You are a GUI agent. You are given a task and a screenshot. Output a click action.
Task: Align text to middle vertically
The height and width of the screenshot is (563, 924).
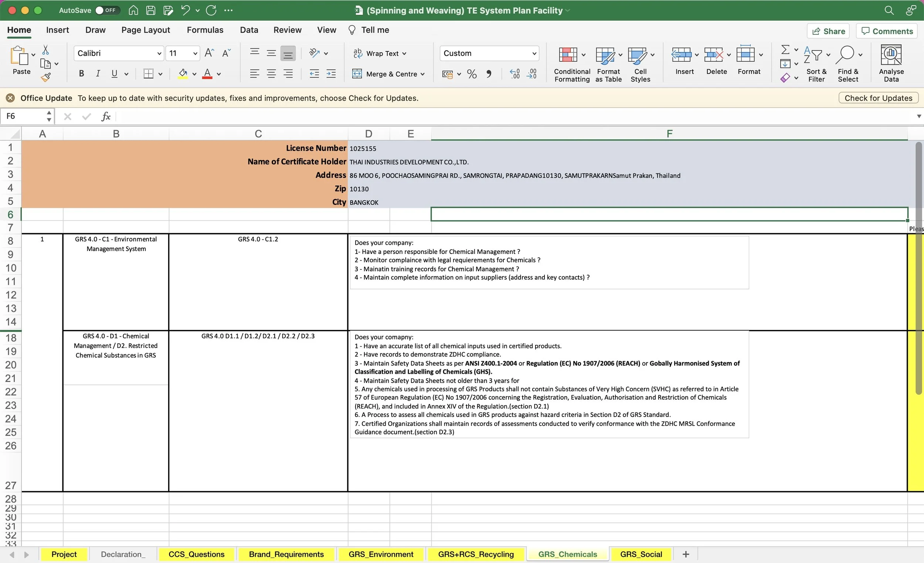[271, 53]
